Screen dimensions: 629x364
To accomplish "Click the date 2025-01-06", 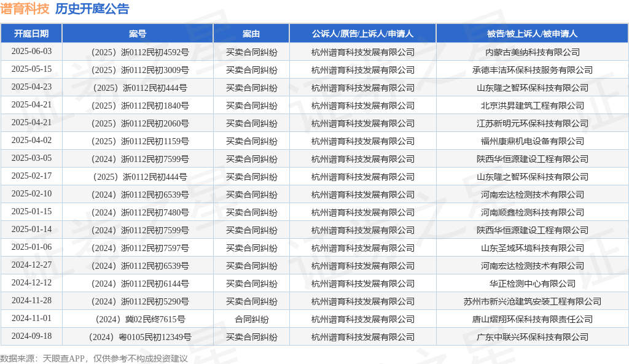I will click(x=31, y=247).
